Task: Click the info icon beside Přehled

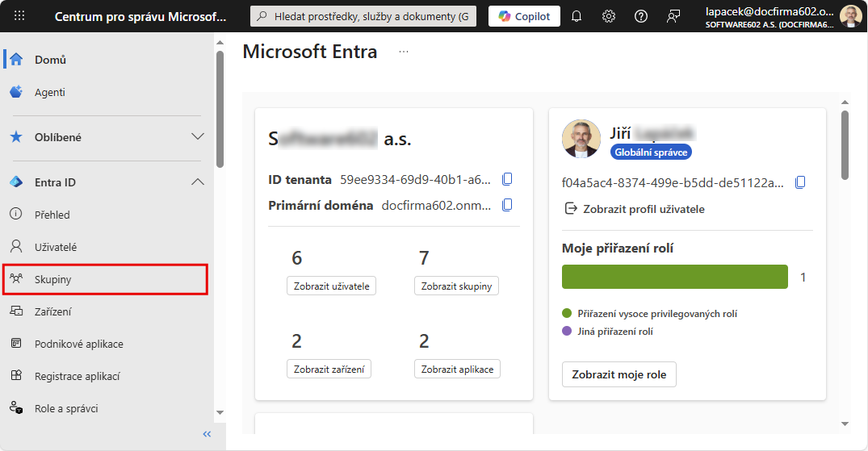Action: click(x=16, y=214)
